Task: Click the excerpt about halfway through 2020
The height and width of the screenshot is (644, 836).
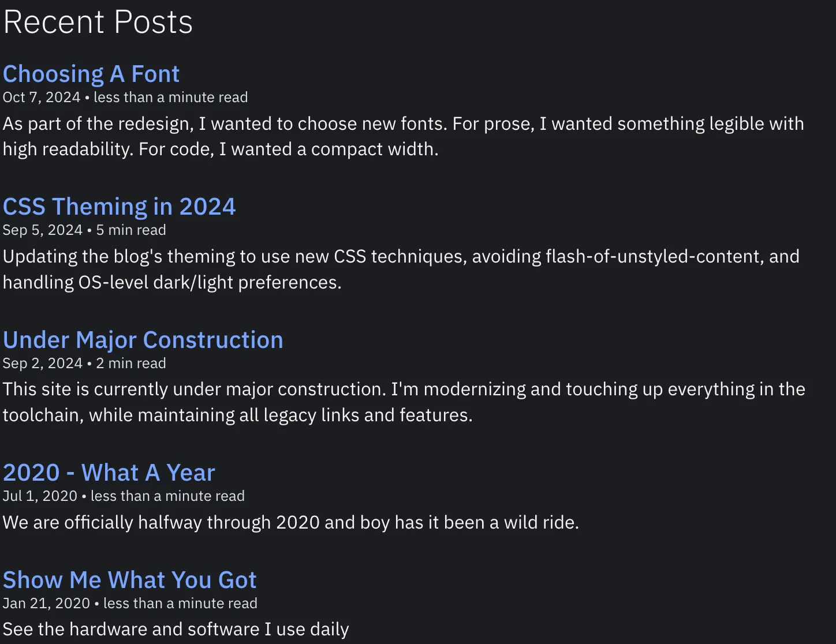Action: (290, 523)
